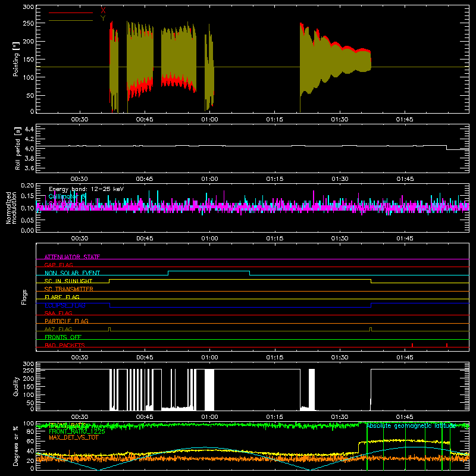Click the Pointing axis title

point(16,59)
